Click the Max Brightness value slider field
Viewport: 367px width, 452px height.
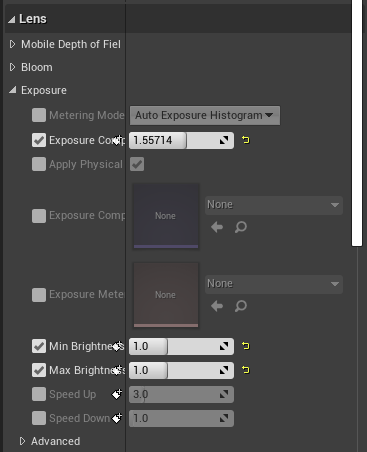tap(181, 370)
